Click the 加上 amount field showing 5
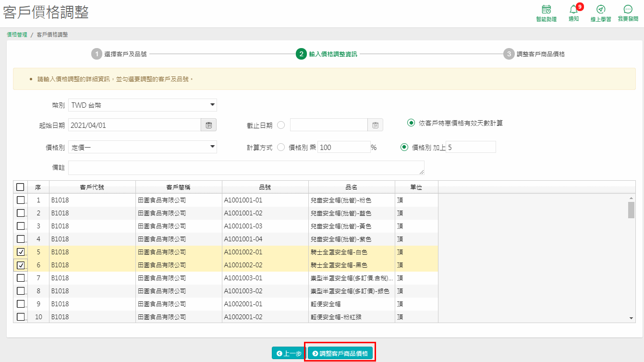The image size is (644, 362). tap(471, 147)
